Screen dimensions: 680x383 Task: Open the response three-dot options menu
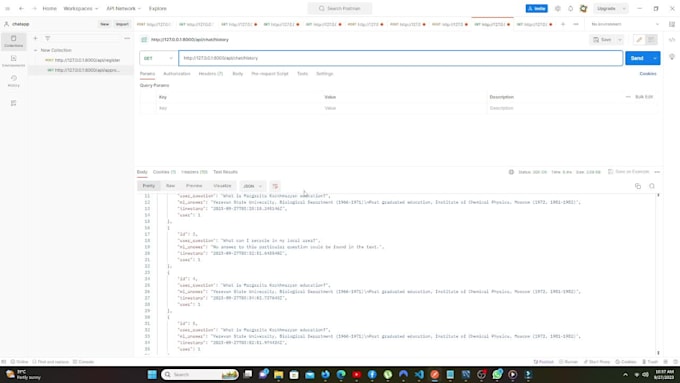(657, 172)
